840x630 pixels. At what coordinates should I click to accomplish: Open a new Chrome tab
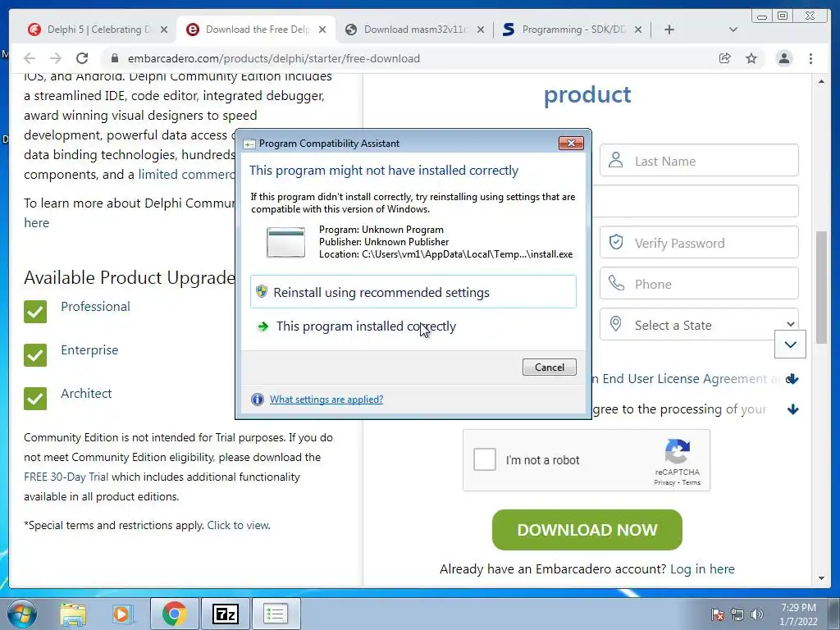point(669,30)
